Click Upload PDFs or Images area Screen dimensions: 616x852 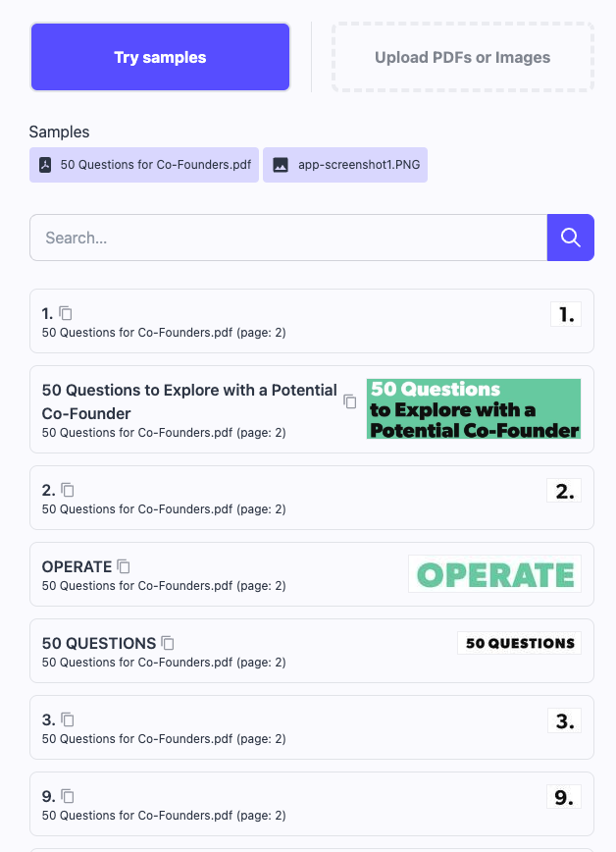pyautogui.click(x=462, y=57)
